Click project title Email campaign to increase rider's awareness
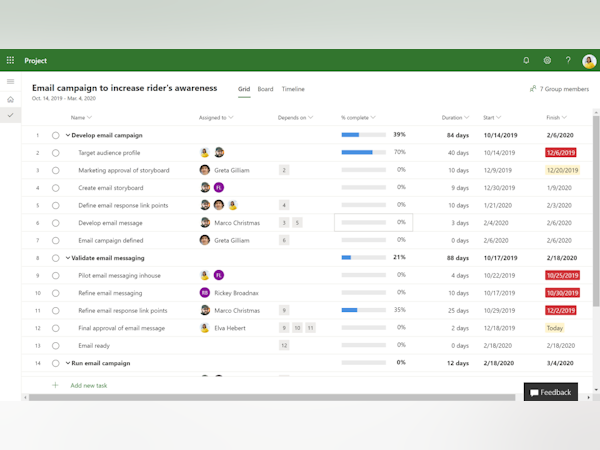The image size is (600, 450). [124, 88]
